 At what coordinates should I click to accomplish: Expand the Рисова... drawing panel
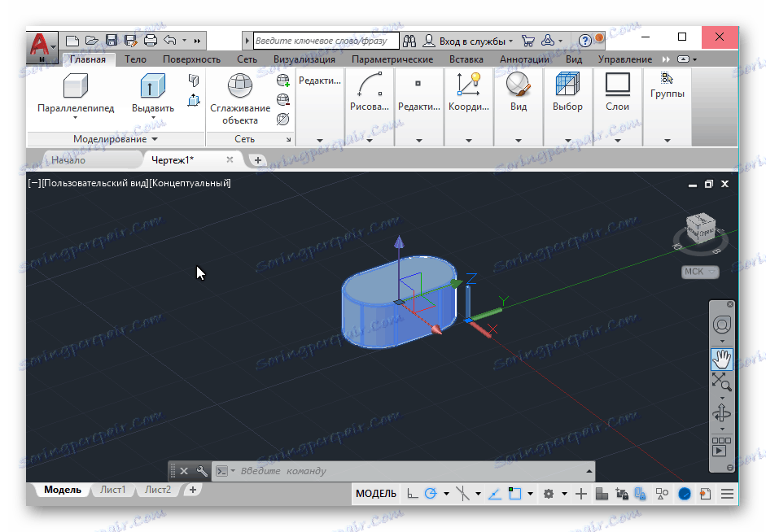tap(370, 140)
